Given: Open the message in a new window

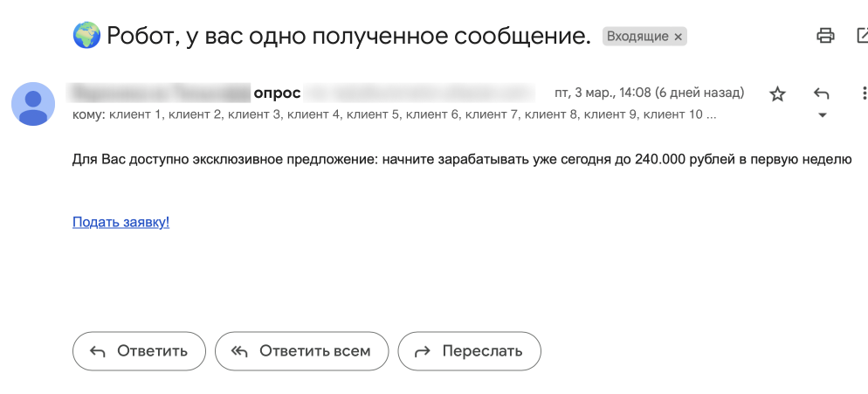Looking at the screenshot, I should pos(862,36).
